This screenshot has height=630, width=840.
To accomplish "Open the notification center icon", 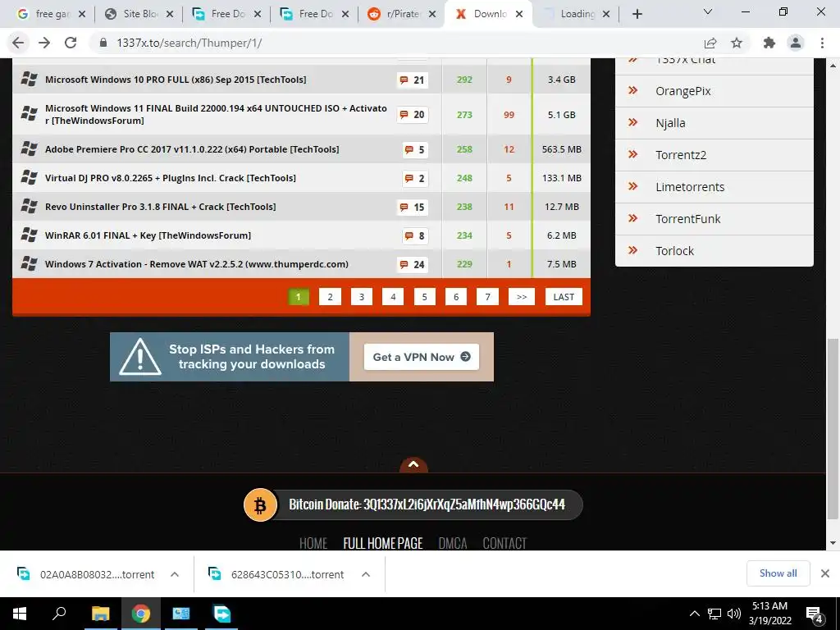I will pyautogui.click(x=815, y=614).
